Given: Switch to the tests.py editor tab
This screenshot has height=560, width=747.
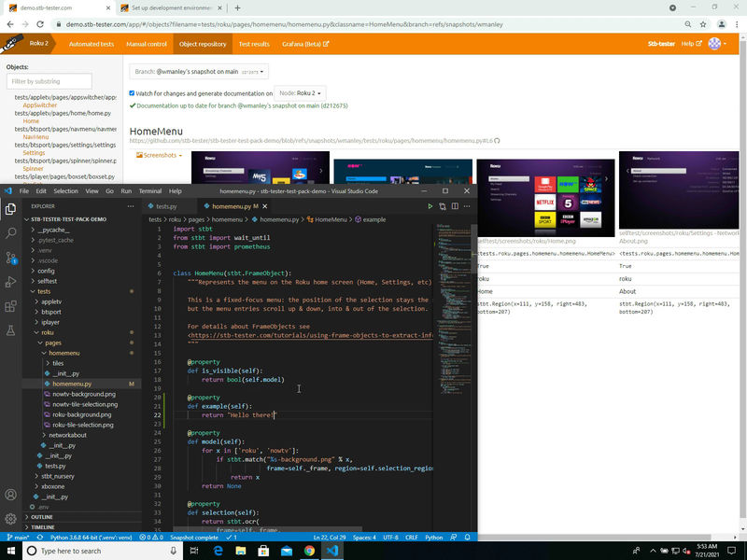Looking at the screenshot, I should (x=166, y=205).
